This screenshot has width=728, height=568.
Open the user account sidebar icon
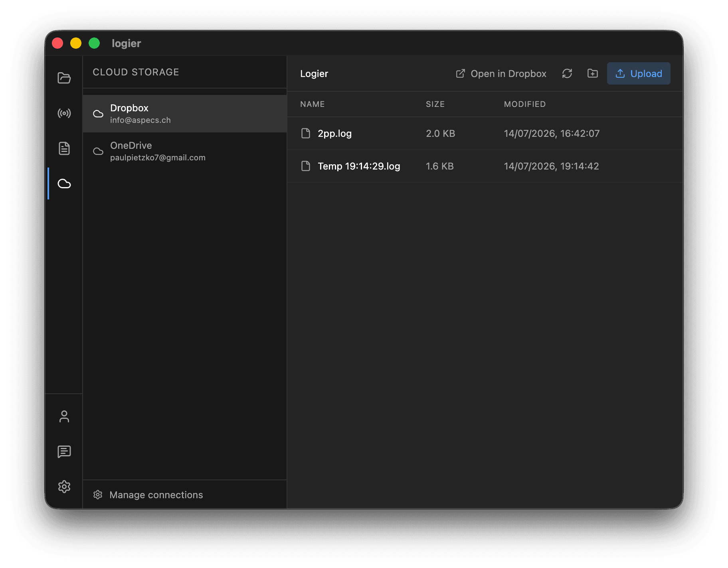64,416
